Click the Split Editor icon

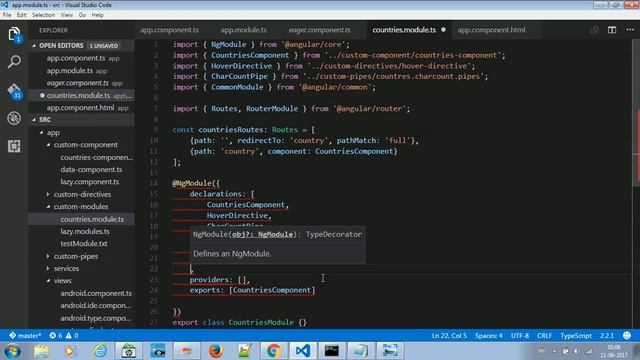tap(612, 30)
